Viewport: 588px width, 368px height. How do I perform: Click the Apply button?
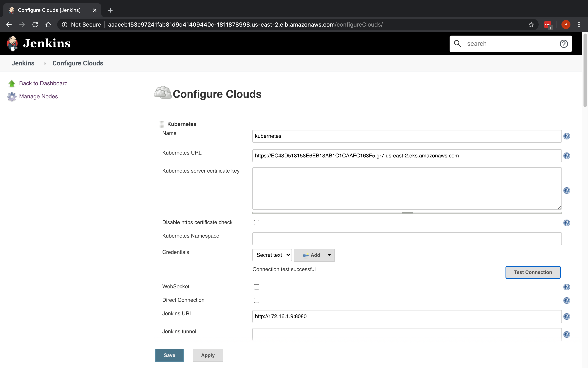click(208, 355)
